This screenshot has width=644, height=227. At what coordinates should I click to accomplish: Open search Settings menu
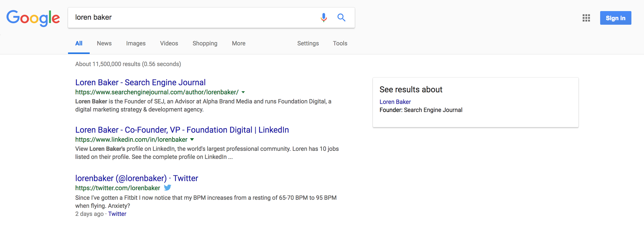[308, 43]
